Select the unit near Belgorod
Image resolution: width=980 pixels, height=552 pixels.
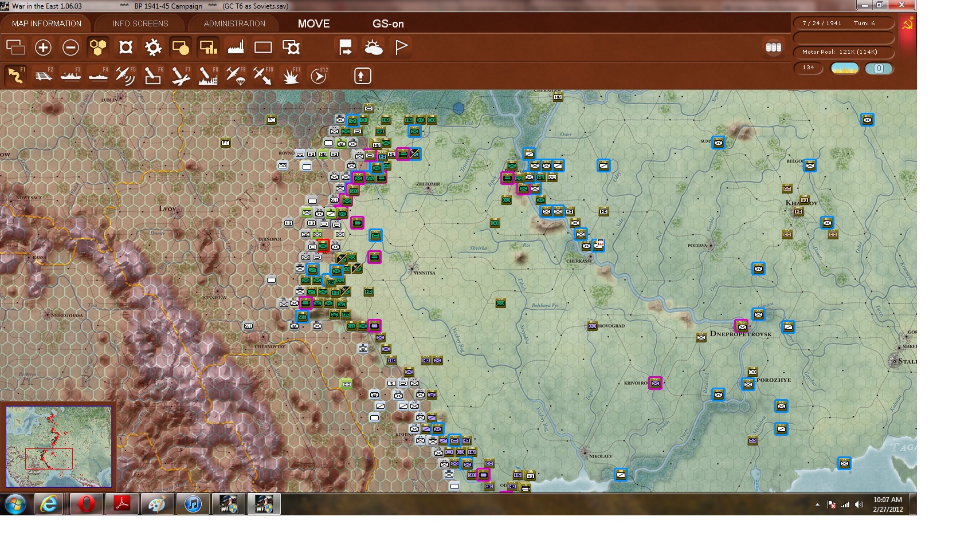[810, 165]
